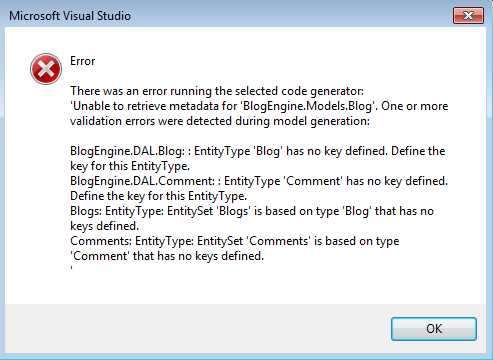Click the red error cross icon
The height and width of the screenshot is (360, 493).
(46, 69)
